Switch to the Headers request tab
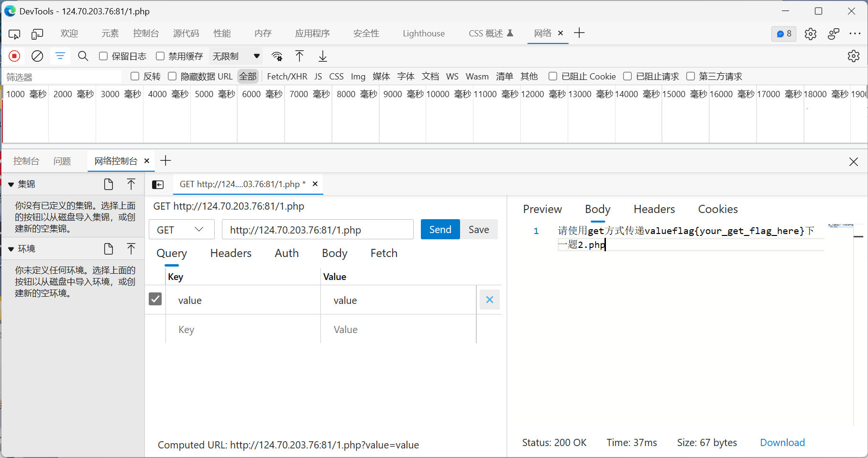Viewport: 868px width, 458px height. [231, 253]
